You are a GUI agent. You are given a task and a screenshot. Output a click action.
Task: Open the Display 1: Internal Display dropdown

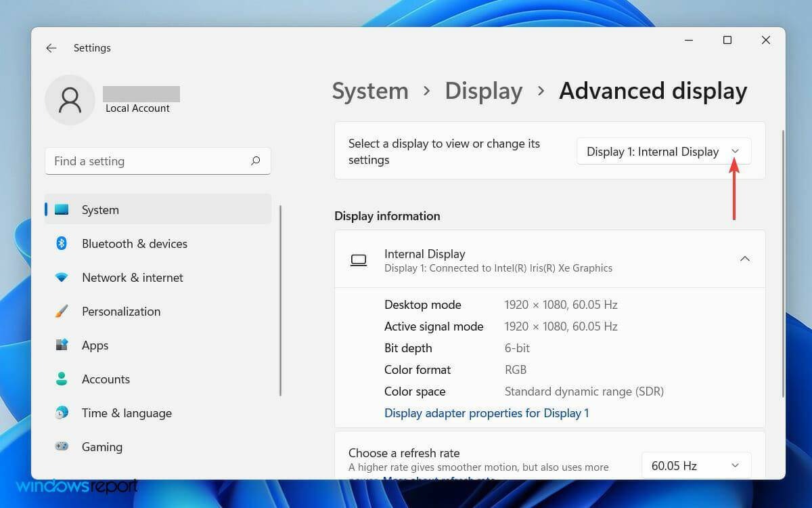[x=663, y=151]
